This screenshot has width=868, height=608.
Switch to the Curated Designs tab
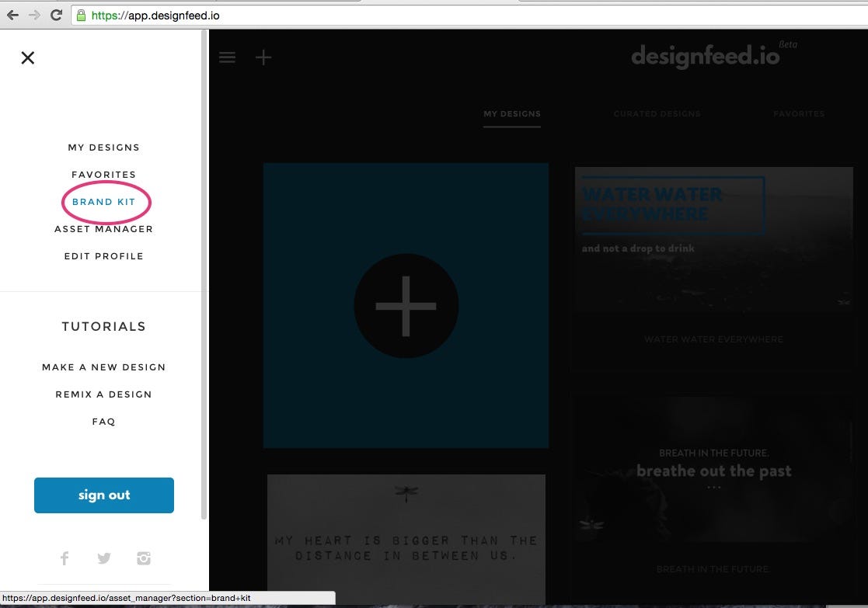(x=657, y=114)
